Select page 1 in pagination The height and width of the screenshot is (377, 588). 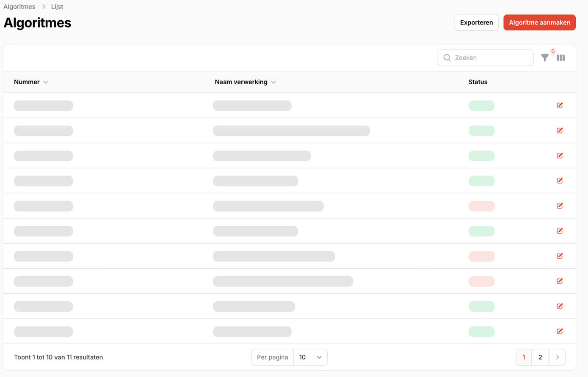point(524,357)
